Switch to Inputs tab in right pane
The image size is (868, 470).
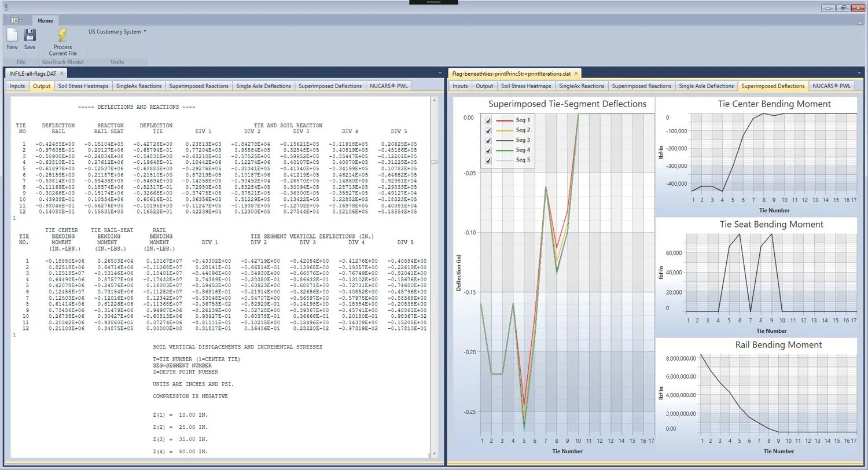pos(460,86)
